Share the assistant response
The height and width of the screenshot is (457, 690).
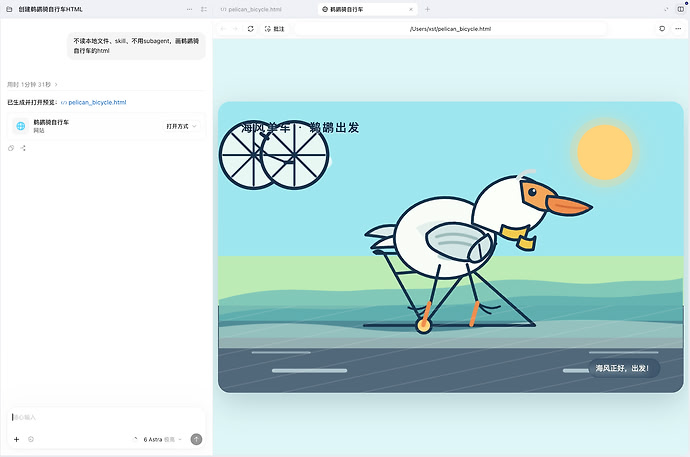pos(23,148)
